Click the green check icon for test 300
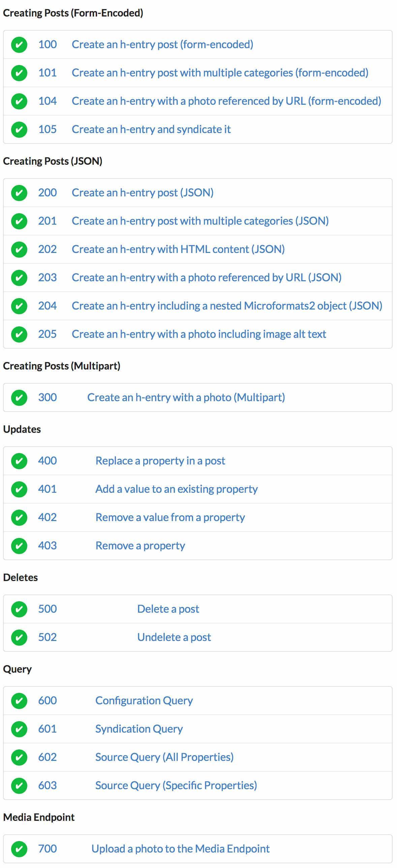This screenshot has width=397, height=868. coord(19,397)
